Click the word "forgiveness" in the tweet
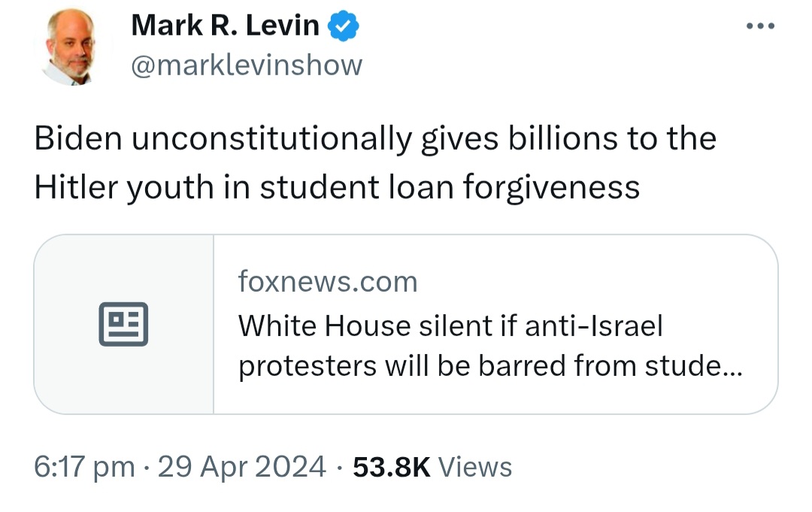This screenshot has height=512, width=812. pyautogui.click(x=552, y=187)
